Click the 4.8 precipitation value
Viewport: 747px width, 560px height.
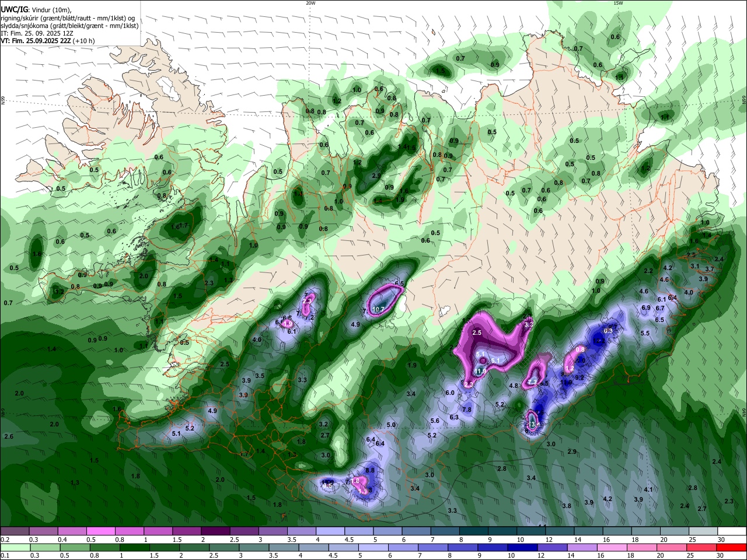514,386
